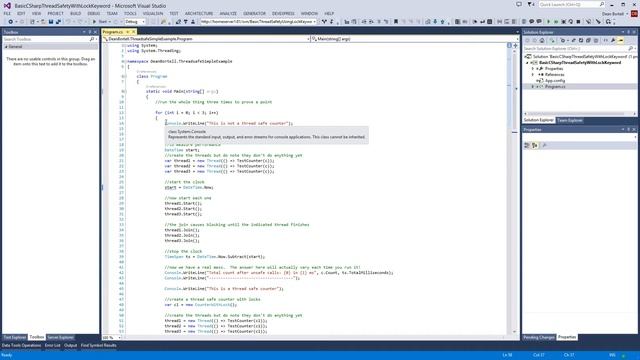Open Find Symbol Results tab
The image size is (640, 360).
click(x=98, y=346)
